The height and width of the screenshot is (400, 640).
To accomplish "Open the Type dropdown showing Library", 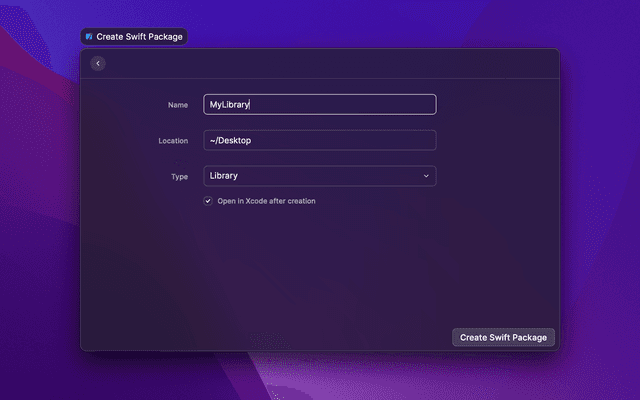I will (319, 176).
